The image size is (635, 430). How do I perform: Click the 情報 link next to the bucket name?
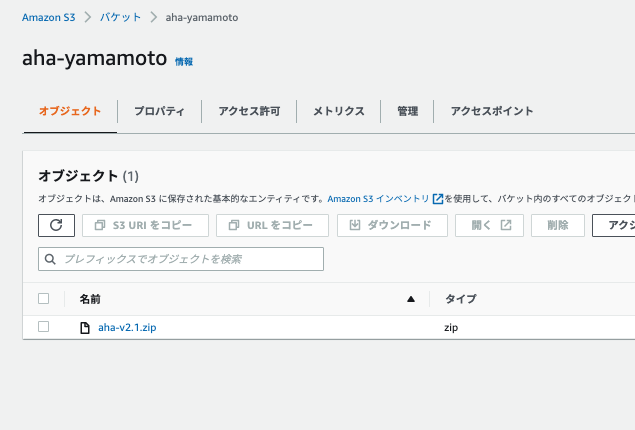(x=184, y=62)
